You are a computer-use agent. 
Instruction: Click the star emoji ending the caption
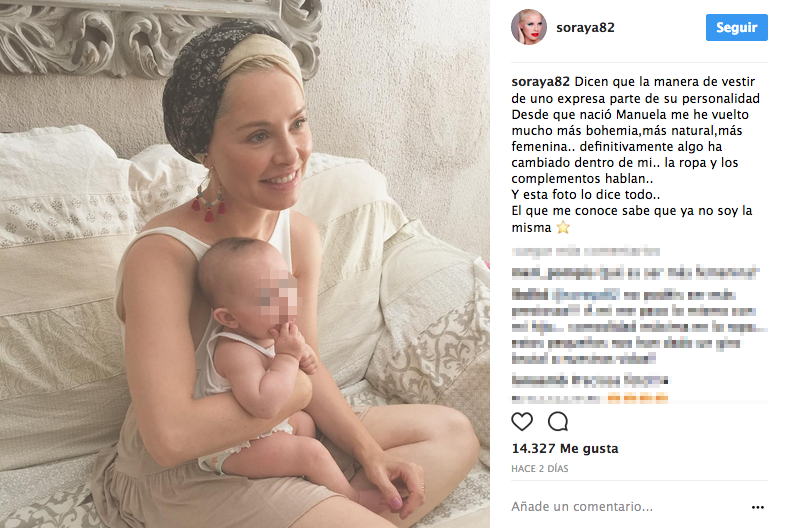click(563, 227)
